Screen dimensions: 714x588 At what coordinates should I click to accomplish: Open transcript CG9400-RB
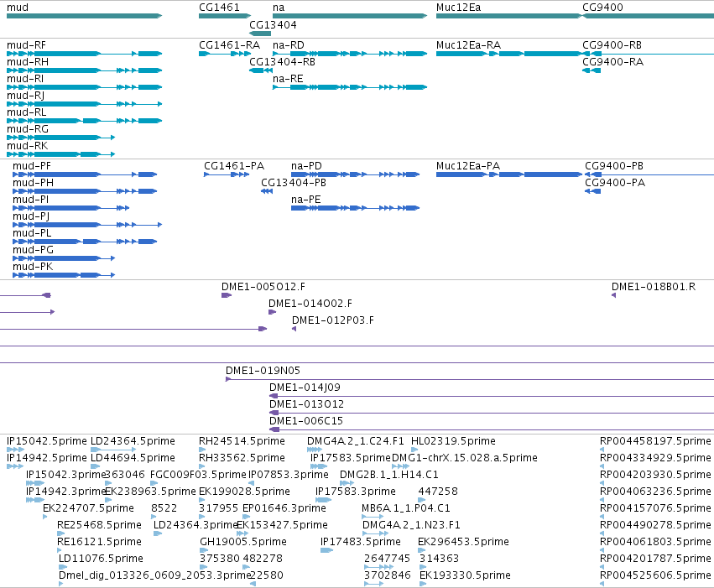pyautogui.click(x=648, y=54)
